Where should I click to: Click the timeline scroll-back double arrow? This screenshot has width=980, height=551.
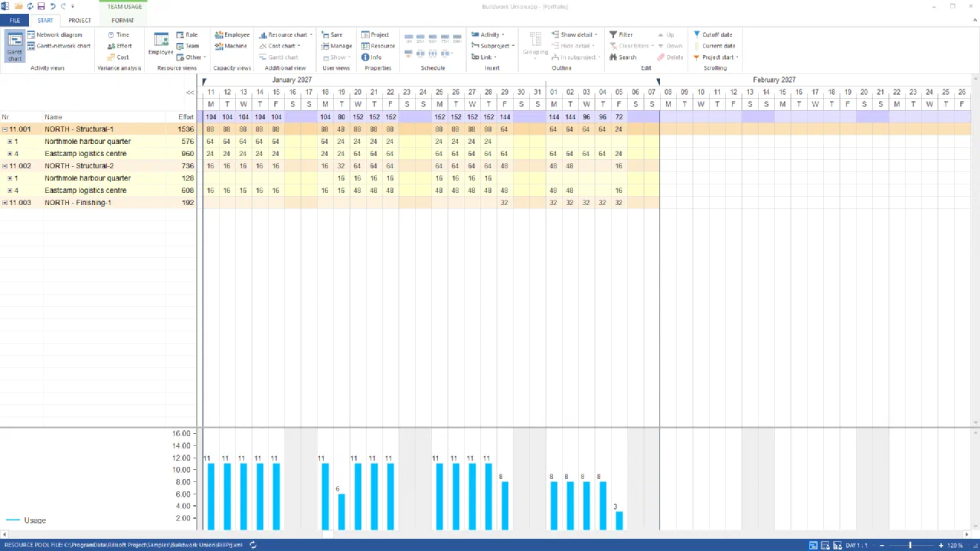coord(190,93)
